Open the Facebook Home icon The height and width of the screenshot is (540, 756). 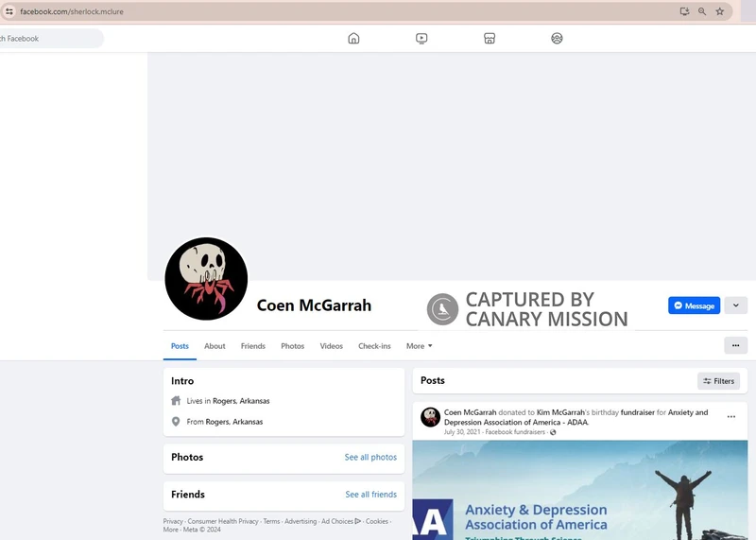[353, 38]
